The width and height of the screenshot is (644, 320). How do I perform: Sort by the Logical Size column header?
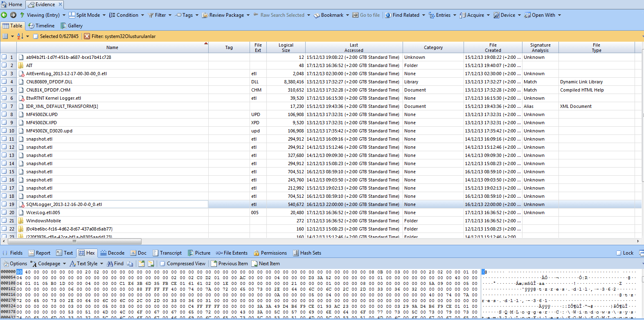point(286,47)
